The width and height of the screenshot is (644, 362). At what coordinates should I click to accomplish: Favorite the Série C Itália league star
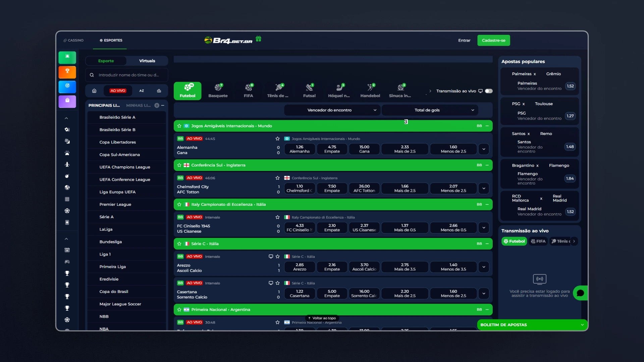coord(179,244)
